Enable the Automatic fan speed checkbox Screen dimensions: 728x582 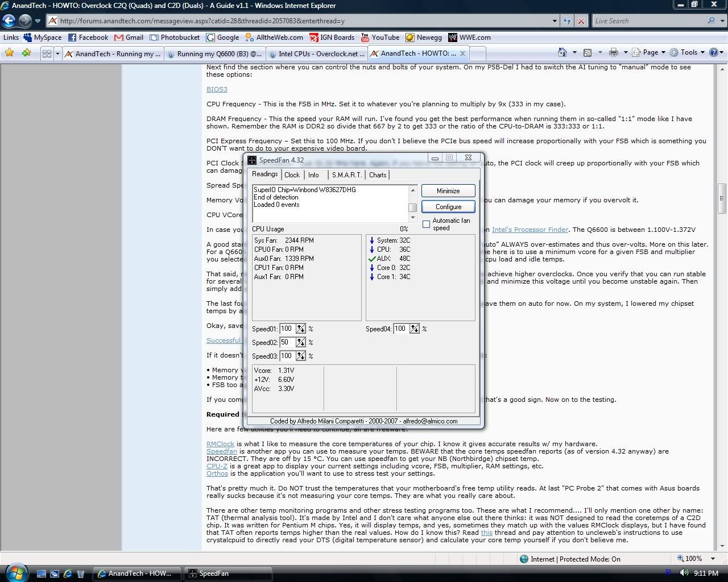point(426,225)
